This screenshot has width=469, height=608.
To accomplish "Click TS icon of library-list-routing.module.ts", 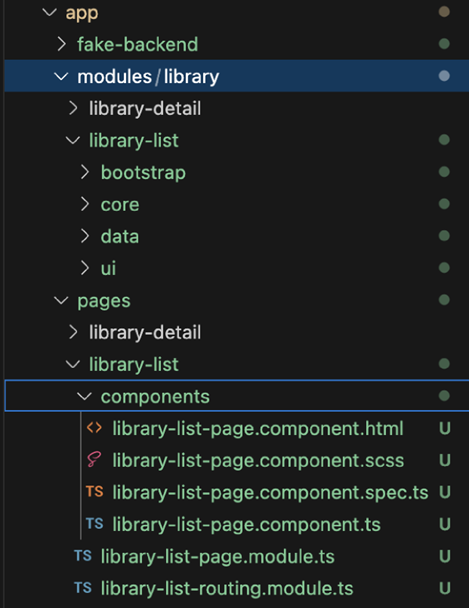I will click(x=83, y=588).
